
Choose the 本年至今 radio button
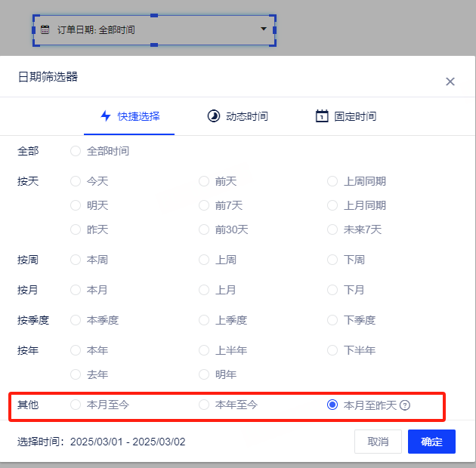[204, 405]
